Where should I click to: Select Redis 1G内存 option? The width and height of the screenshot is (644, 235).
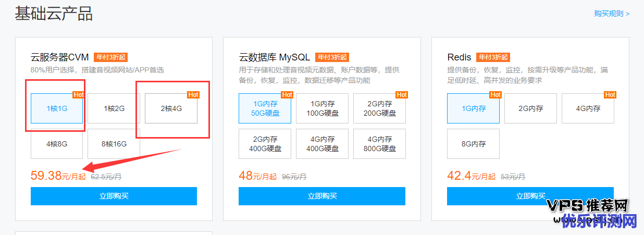(473, 108)
